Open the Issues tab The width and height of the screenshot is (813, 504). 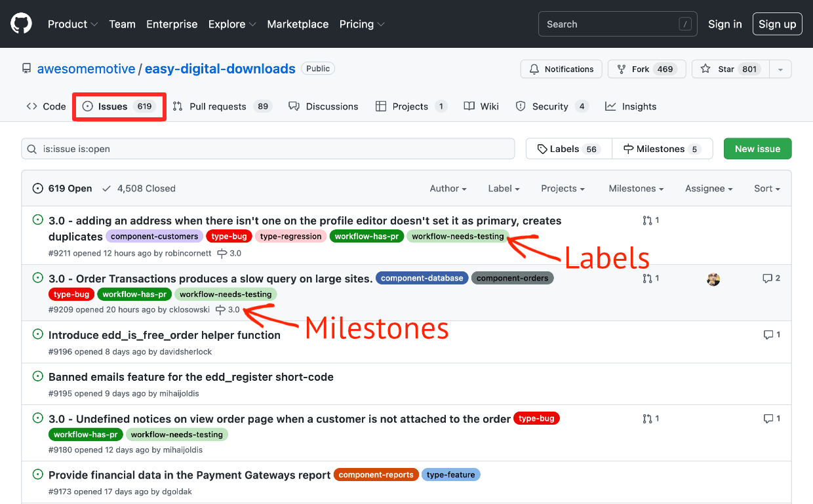(119, 107)
